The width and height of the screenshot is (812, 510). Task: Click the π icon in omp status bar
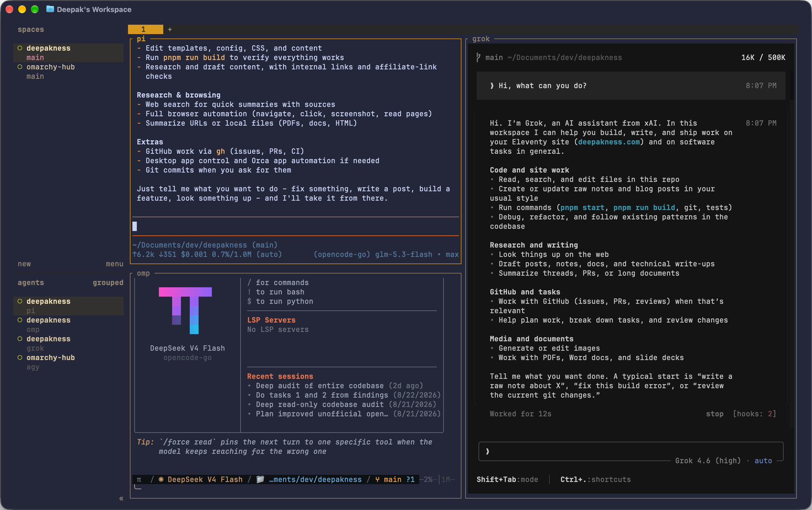point(139,480)
